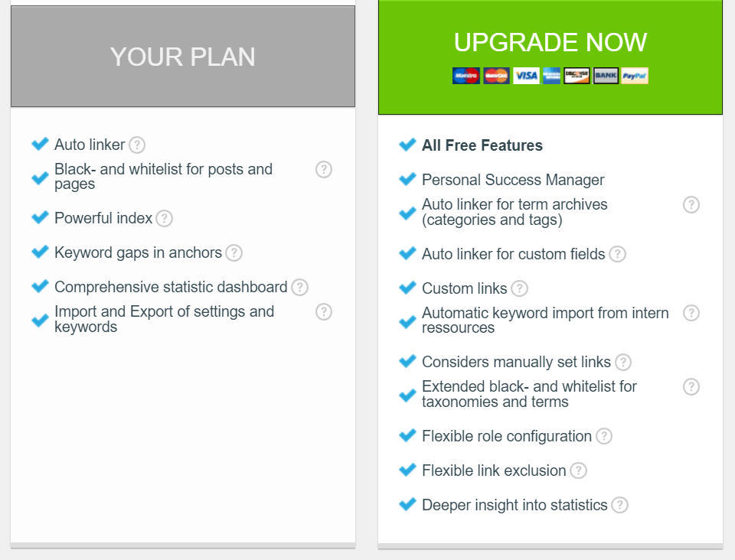Click help icon next to Powerful index
Viewport: 735px width, 560px height.
pos(164,218)
